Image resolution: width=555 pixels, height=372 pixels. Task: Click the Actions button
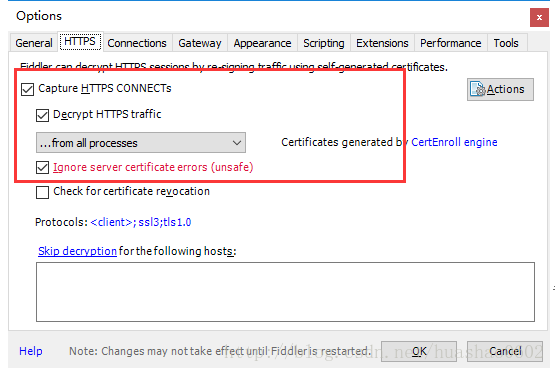pyautogui.click(x=500, y=90)
